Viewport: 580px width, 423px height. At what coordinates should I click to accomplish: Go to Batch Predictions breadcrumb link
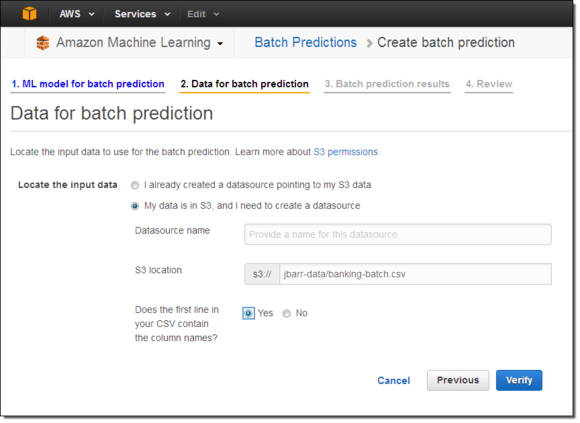coord(306,43)
